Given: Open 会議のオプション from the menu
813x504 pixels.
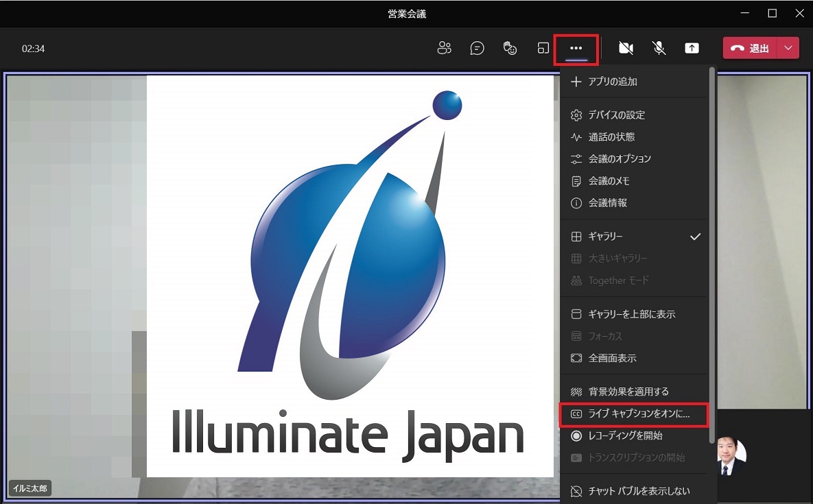Looking at the screenshot, I should (x=633, y=158).
